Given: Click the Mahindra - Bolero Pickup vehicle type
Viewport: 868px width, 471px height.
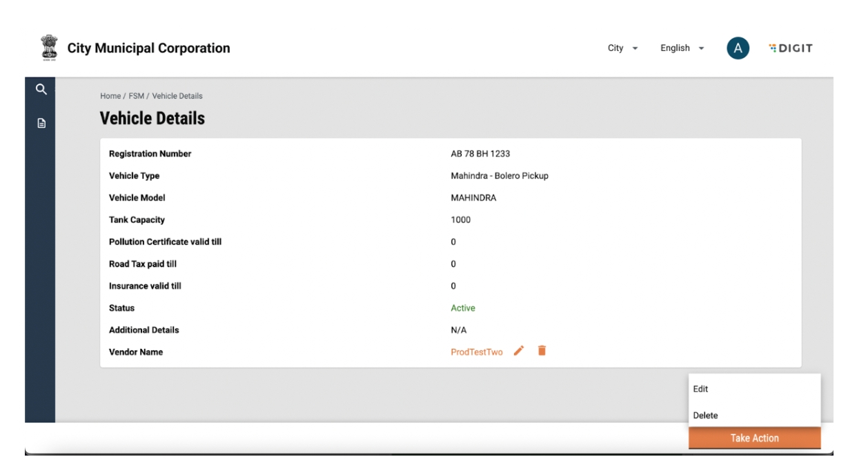Looking at the screenshot, I should click(499, 176).
